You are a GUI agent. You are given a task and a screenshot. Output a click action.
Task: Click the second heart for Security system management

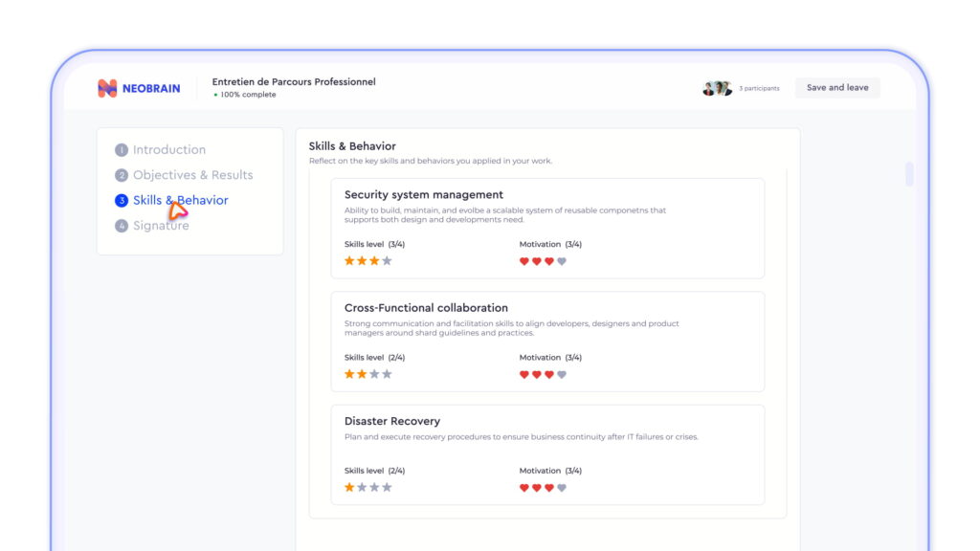[536, 260]
